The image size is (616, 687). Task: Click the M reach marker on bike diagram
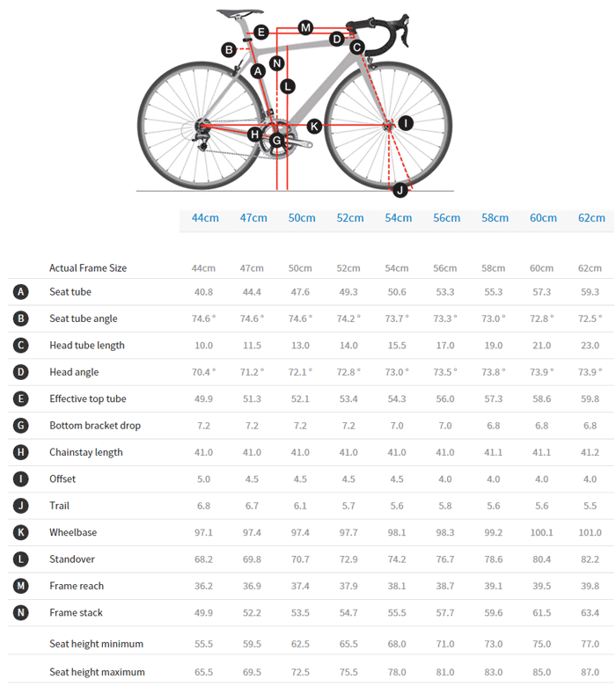[x=305, y=27]
